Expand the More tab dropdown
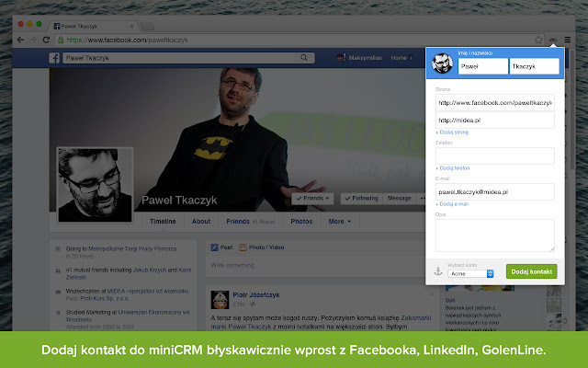Screen dimensions: 588x368 coord(340,222)
